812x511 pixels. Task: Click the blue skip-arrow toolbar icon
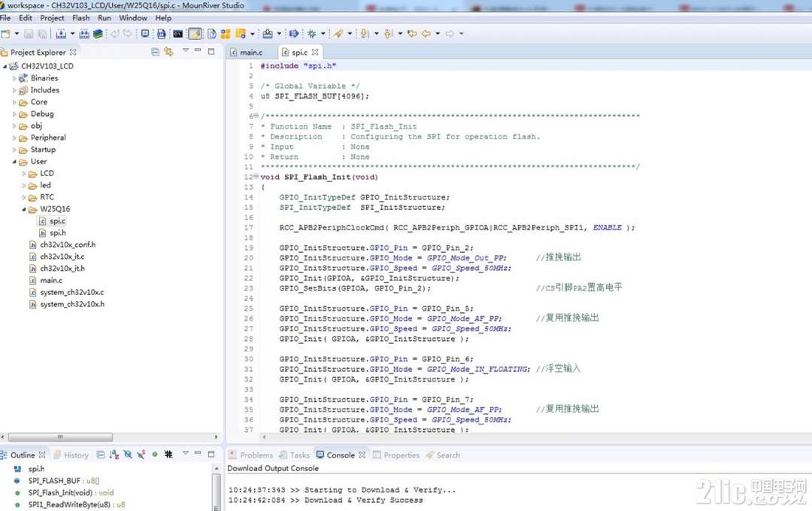(x=294, y=34)
